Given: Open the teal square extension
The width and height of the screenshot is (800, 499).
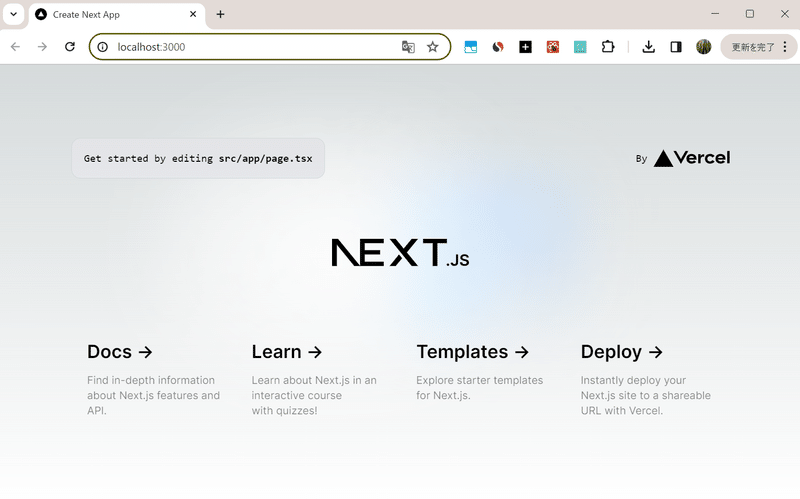Looking at the screenshot, I should (580, 47).
